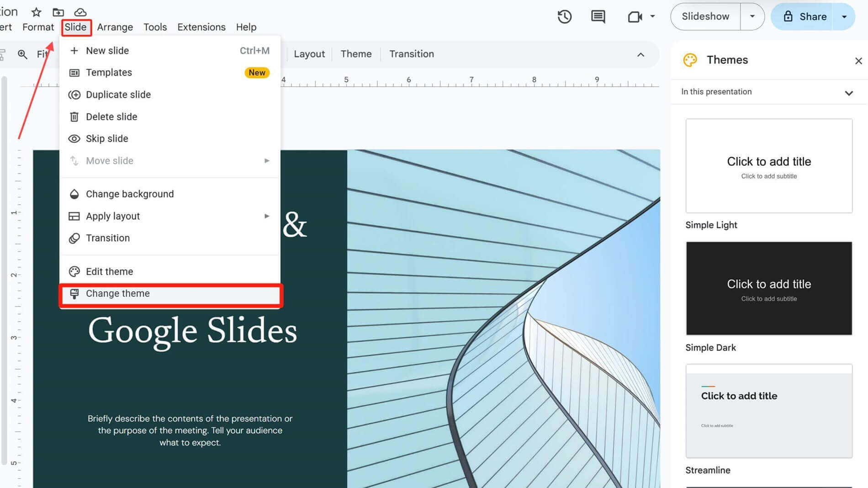Click the building photo on the slide
Image resolution: width=868 pixels, height=488 pixels.
click(x=503, y=318)
